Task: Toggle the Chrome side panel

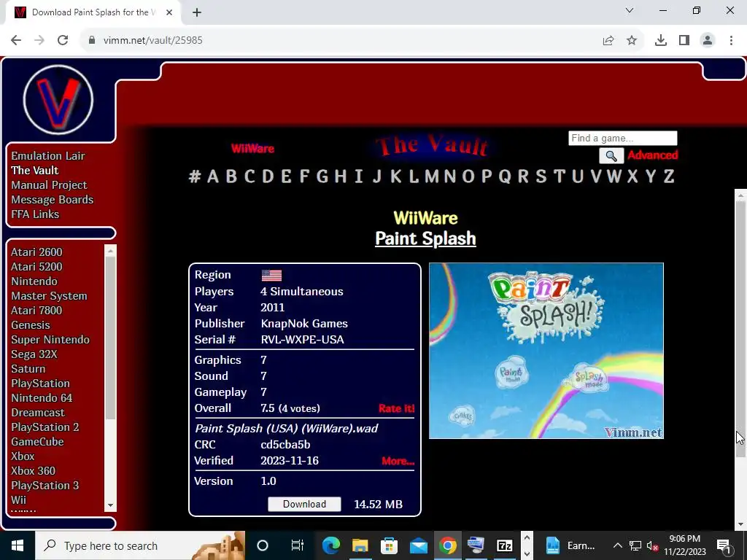Action: (684, 41)
